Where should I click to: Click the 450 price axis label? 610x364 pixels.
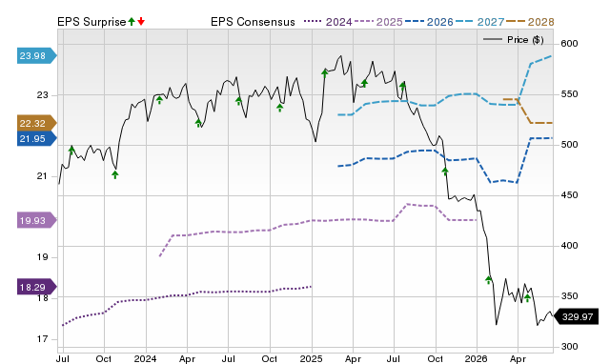569,195
